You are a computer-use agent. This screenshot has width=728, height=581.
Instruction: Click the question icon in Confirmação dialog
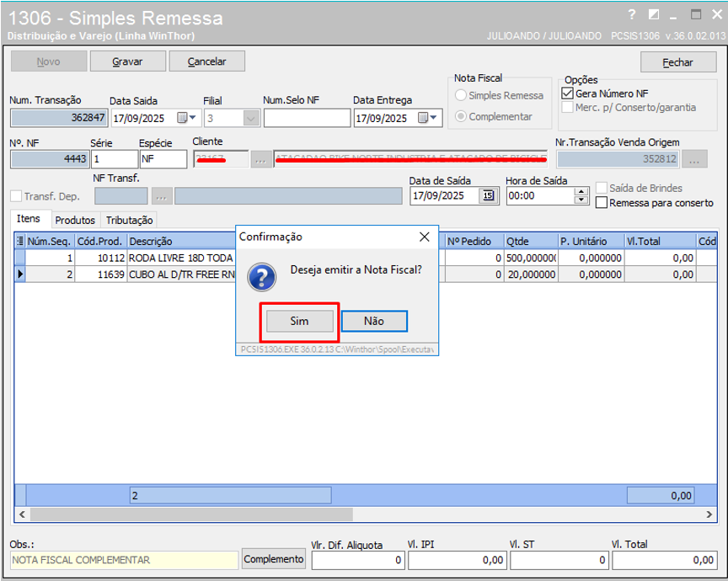coord(261,278)
